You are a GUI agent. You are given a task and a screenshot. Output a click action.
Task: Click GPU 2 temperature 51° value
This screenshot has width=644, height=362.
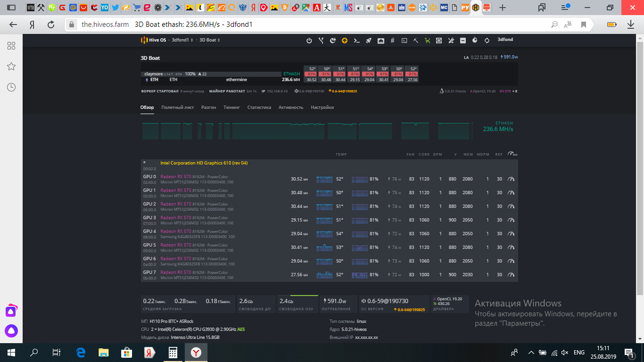(x=340, y=206)
